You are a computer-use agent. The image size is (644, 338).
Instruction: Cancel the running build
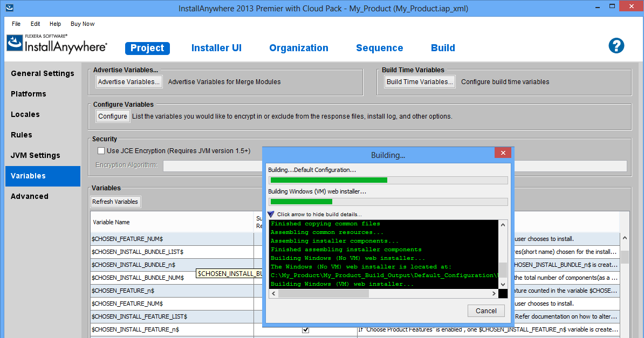485,311
